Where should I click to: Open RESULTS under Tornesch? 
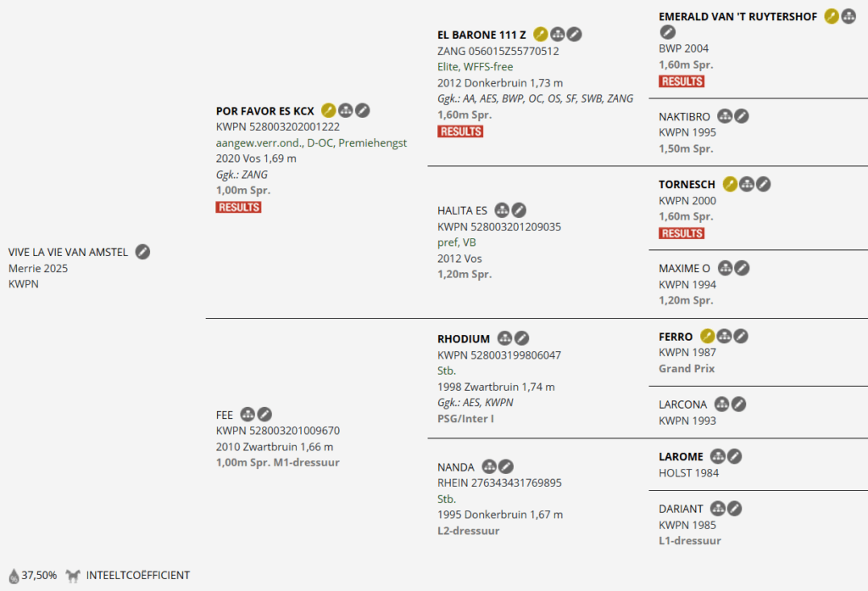pyautogui.click(x=682, y=233)
